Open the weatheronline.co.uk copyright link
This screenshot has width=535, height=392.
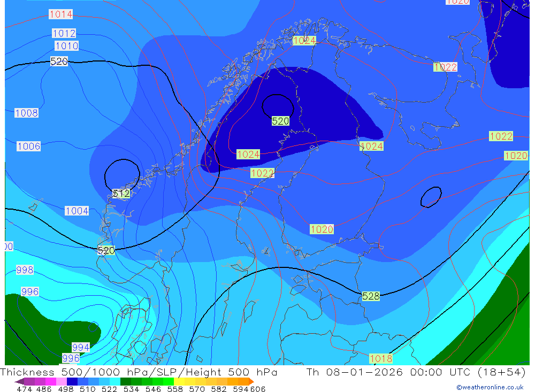[x=490, y=387]
